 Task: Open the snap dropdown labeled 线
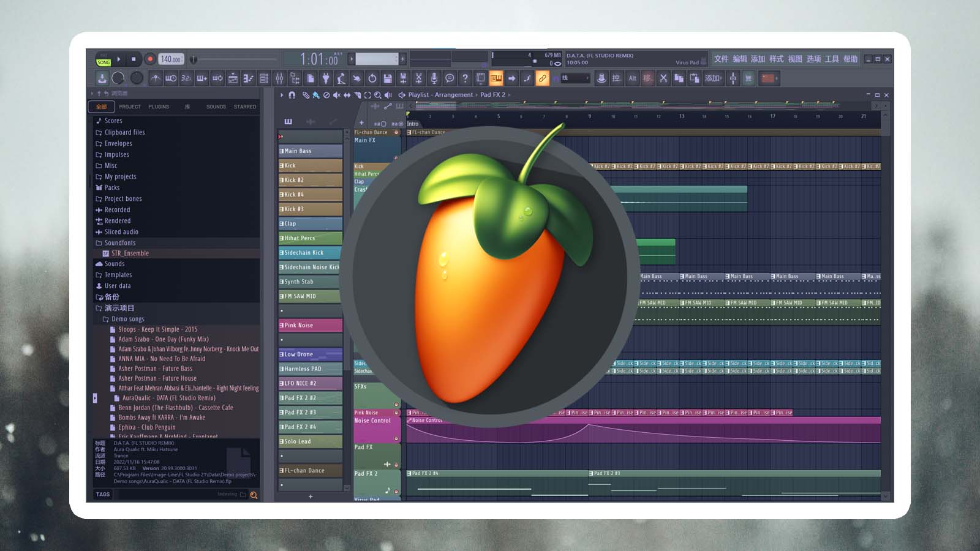(575, 78)
